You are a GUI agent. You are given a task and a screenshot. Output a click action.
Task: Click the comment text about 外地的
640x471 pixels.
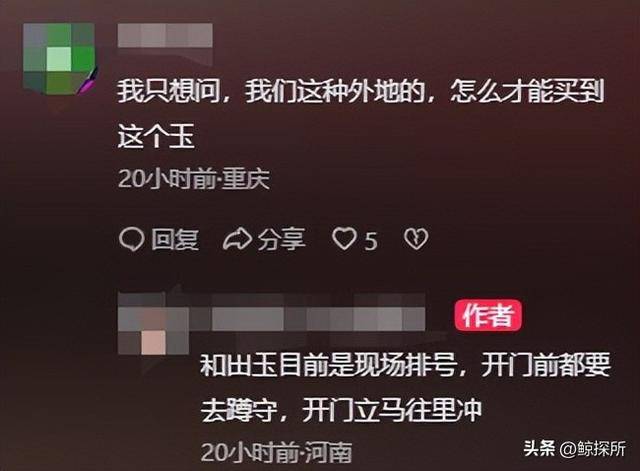360,113
